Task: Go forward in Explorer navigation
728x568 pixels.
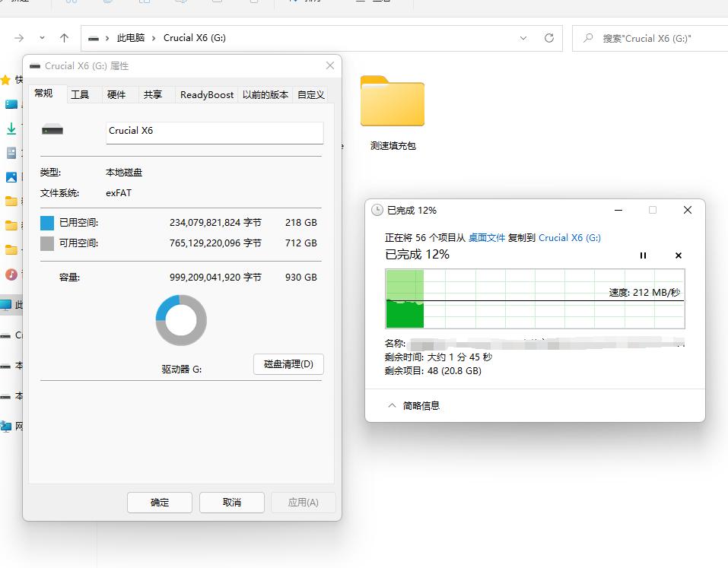Action: pyautogui.click(x=19, y=38)
